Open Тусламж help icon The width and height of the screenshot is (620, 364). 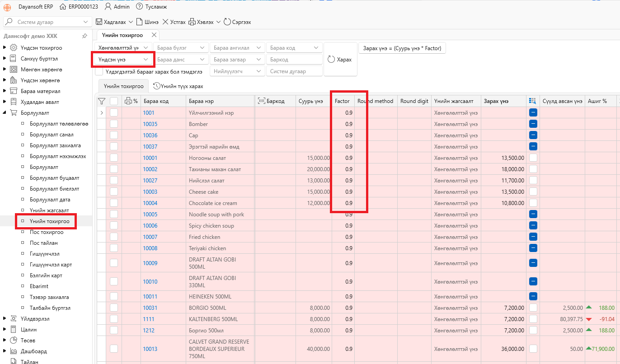(x=139, y=7)
